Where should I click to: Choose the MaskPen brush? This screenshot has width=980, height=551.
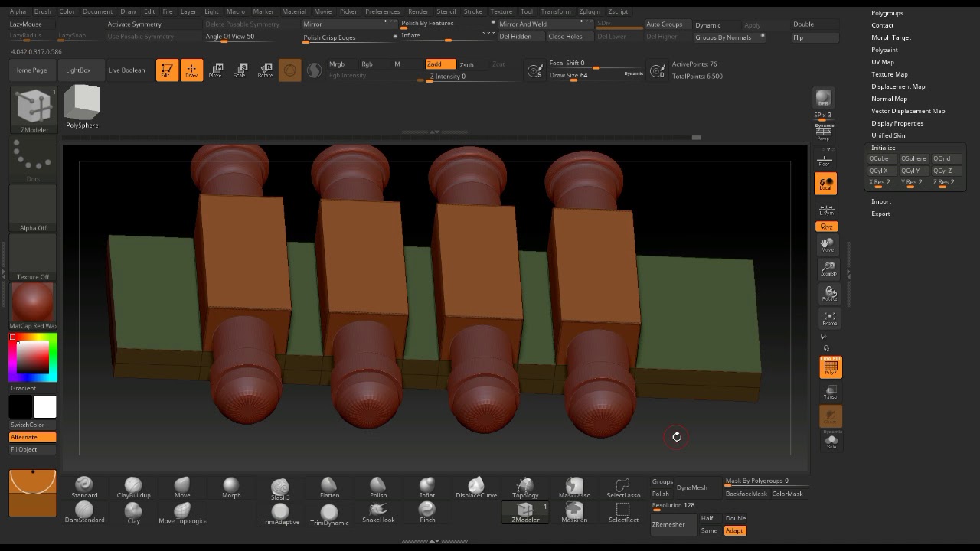coord(574,512)
